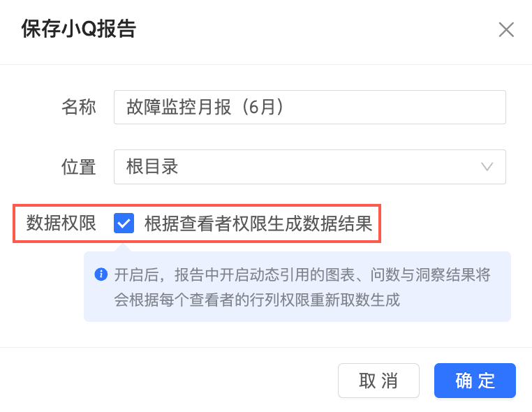The width and height of the screenshot is (532, 412).
Task: Click the 根据查看者权限生成数据结果 label text
Action: click(x=258, y=223)
